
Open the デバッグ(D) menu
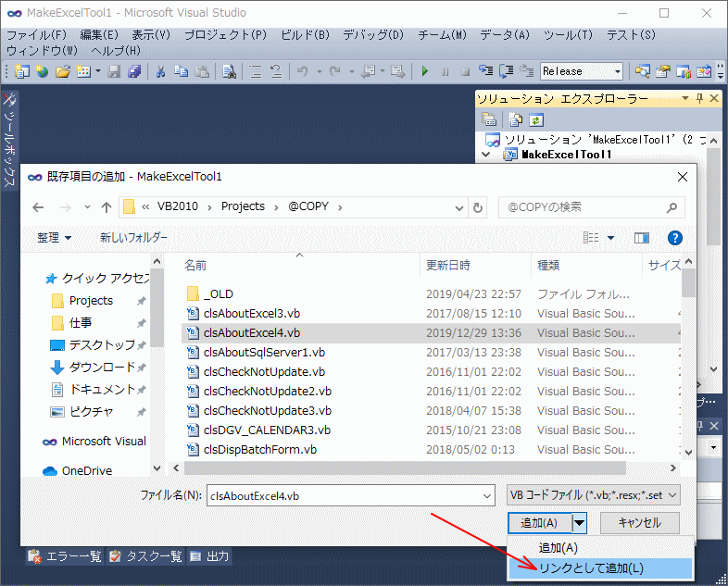(373, 35)
